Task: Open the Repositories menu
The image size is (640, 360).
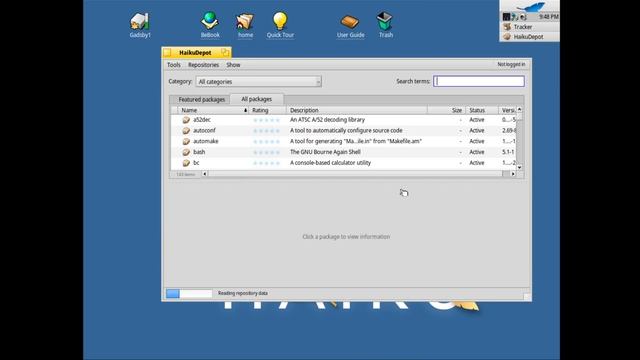Action: pos(203,65)
